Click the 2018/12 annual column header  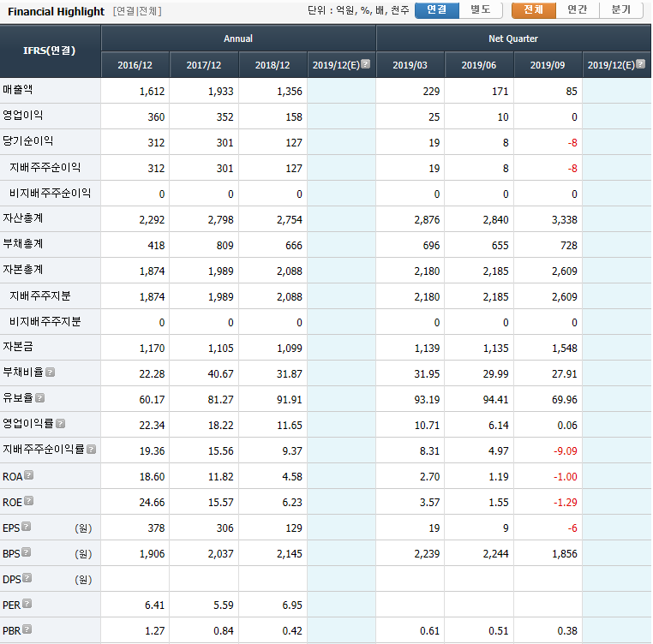[x=273, y=65]
